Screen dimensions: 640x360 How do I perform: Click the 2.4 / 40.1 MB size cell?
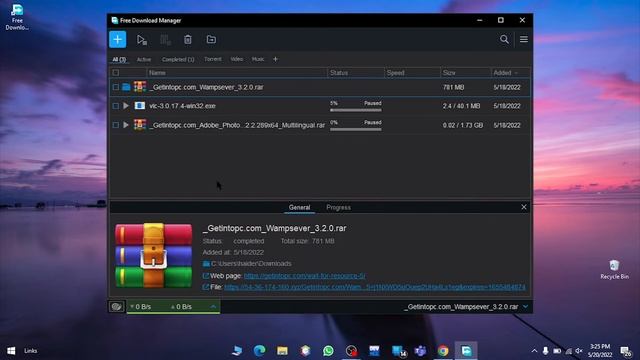[x=461, y=106]
